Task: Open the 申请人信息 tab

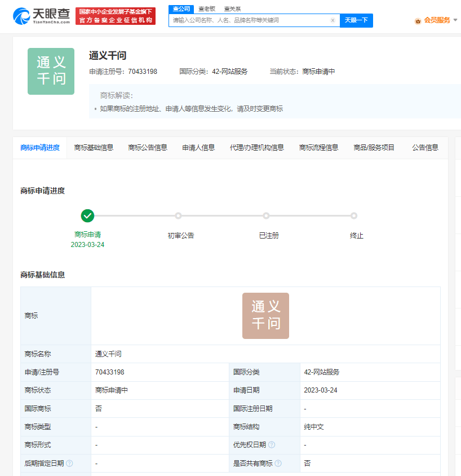Action: pyautogui.click(x=198, y=148)
